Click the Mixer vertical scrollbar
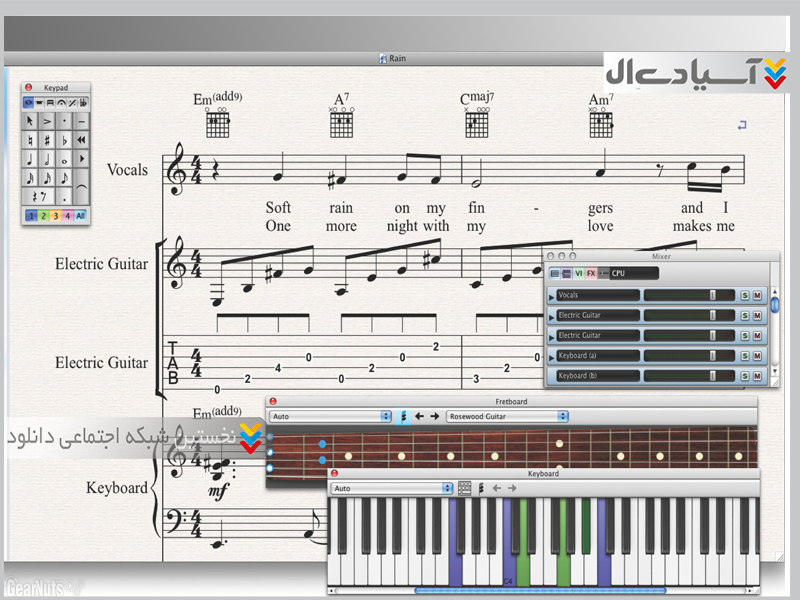The width and height of the screenshot is (800, 600). coord(774,305)
